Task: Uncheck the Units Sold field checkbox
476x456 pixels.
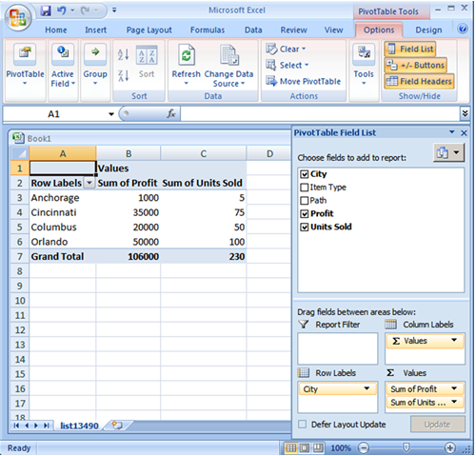Action: tap(304, 228)
